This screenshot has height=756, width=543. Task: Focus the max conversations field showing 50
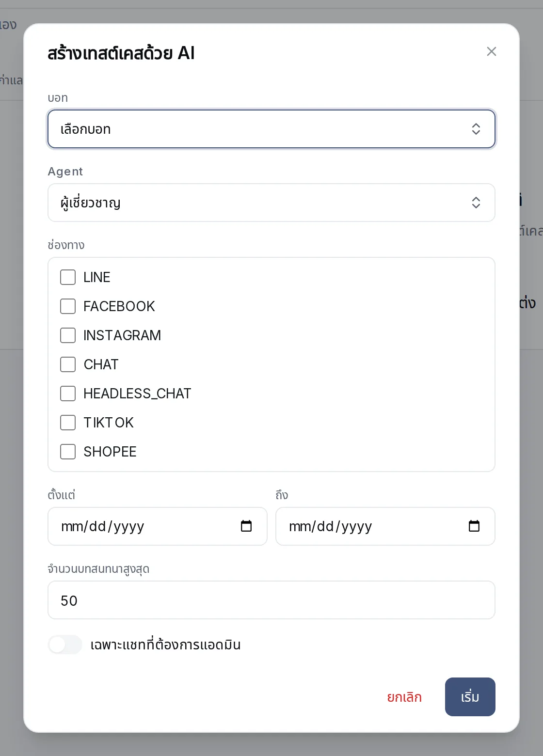tap(271, 600)
